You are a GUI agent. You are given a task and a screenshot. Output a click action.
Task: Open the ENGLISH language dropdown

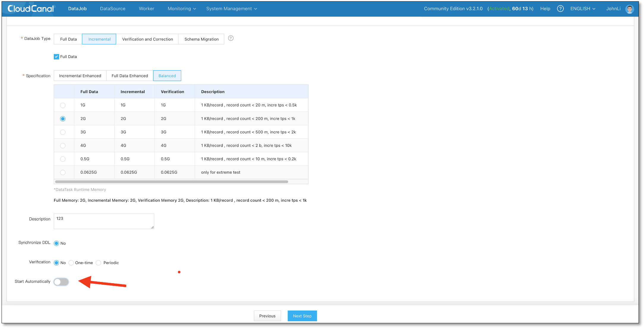click(583, 9)
